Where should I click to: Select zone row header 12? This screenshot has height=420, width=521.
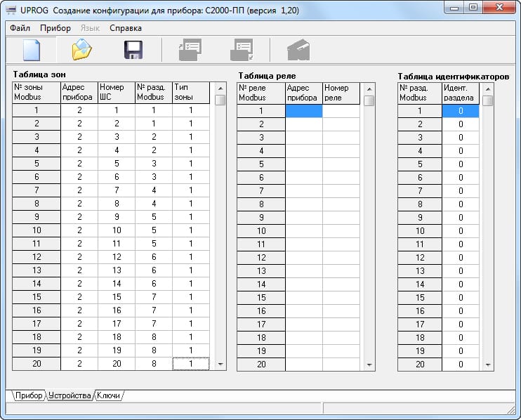[37, 257]
